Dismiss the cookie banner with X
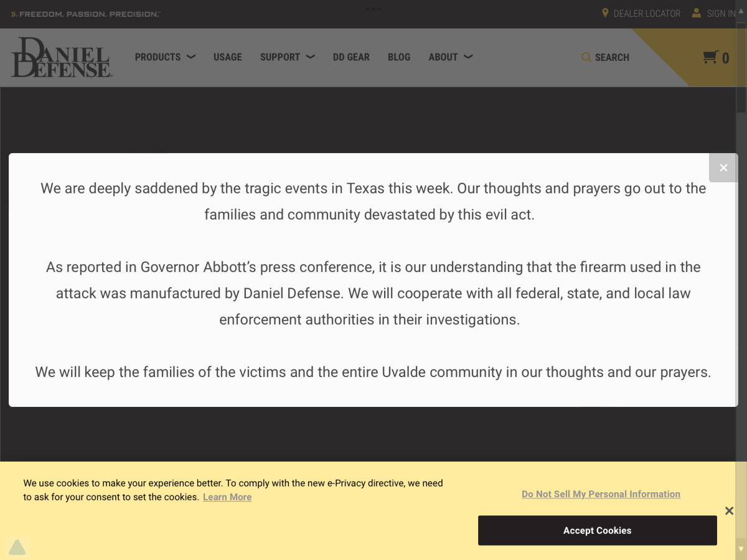The image size is (747, 560). tap(729, 511)
